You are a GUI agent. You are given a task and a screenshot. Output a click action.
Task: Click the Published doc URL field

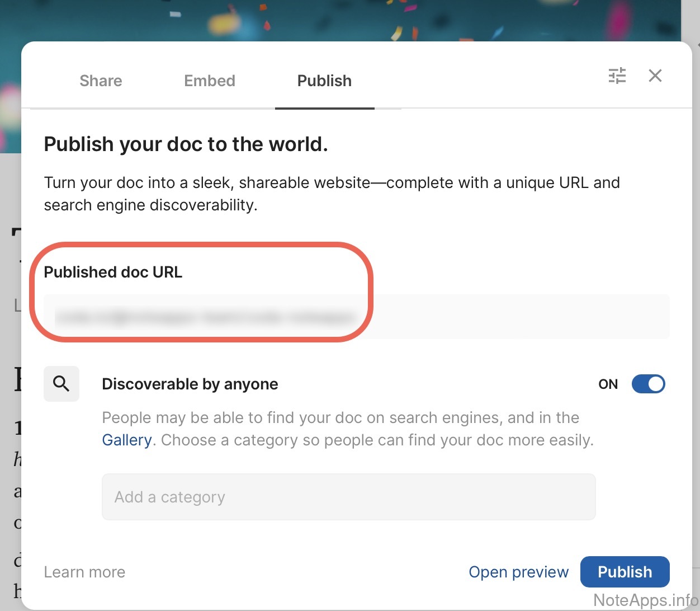point(356,317)
